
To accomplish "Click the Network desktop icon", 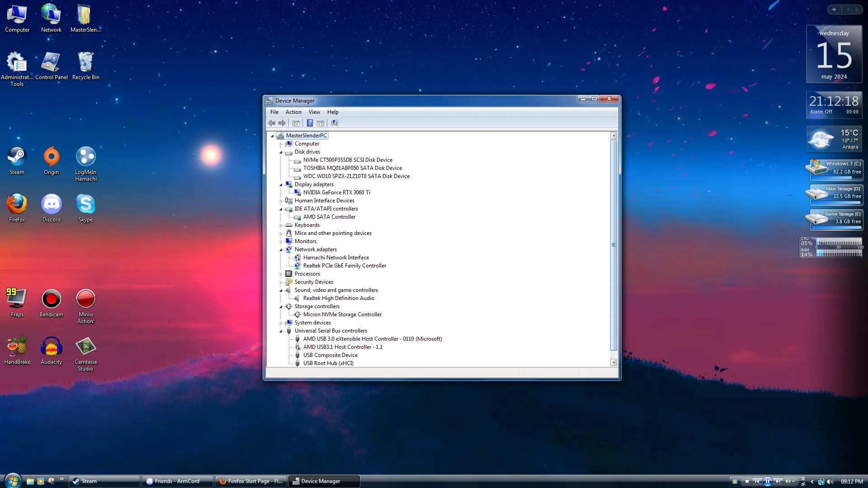I will tap(52, 19).
